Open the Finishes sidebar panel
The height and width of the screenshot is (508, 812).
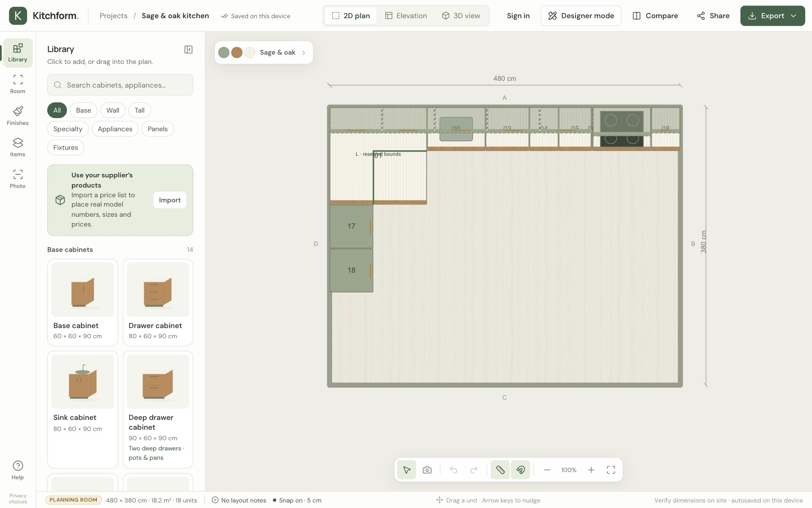tap(18, 116)
